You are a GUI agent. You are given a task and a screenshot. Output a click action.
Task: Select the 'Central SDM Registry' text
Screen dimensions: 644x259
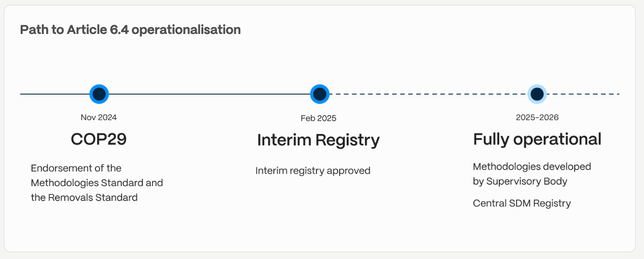[522, 203]
